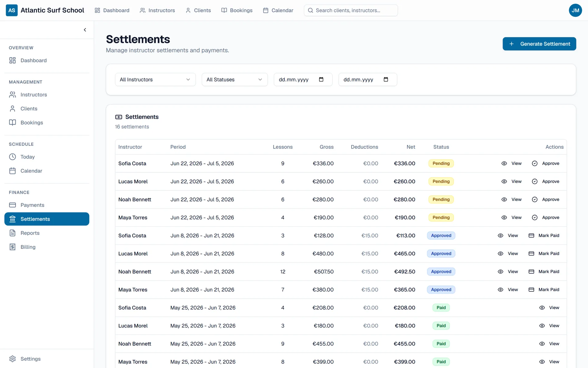Approve Maya Torres's €190.00 settlement

pyautogui.click(x=545, y=217)
